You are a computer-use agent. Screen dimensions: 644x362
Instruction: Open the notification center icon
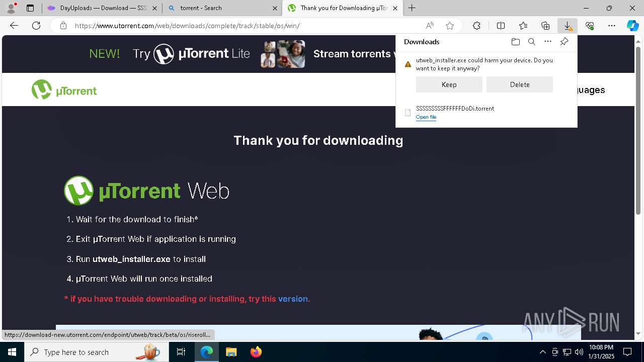click(x=627, y=352)
